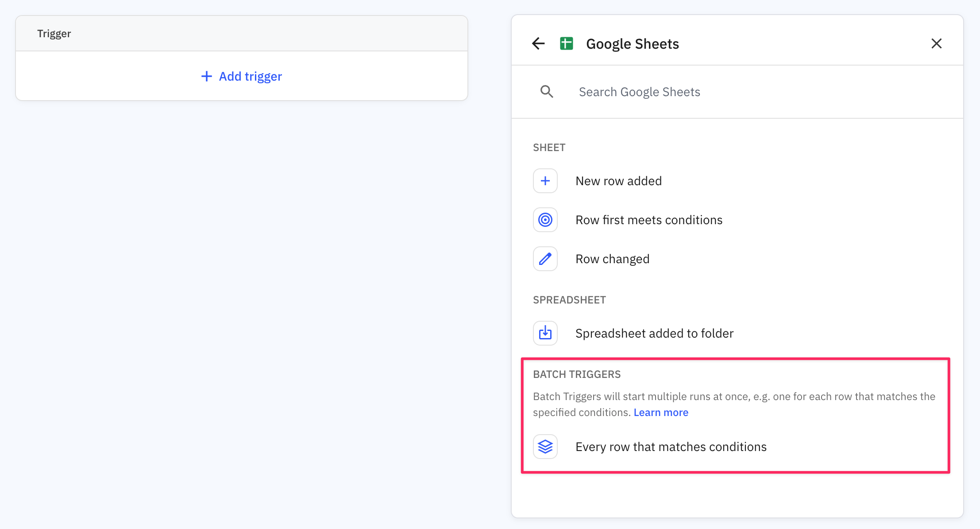Select the pencil icon for Row changed
This screenshot has height=529, width=980.
pos(545,258)
